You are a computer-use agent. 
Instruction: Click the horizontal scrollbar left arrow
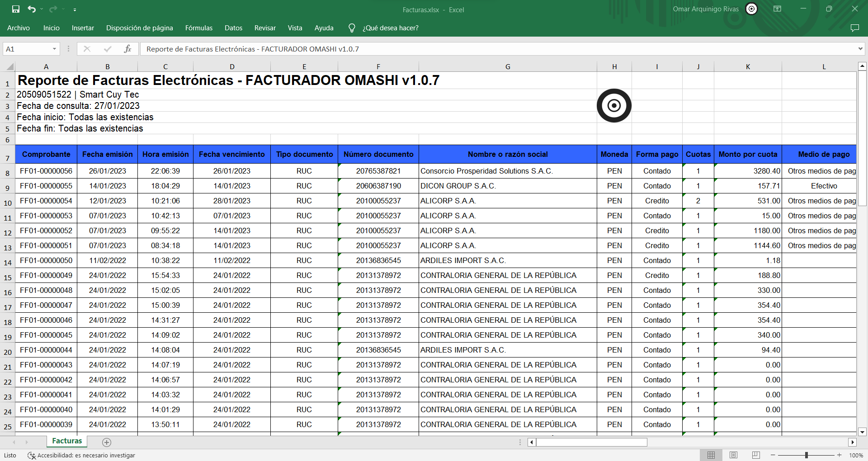pos(532,442)
